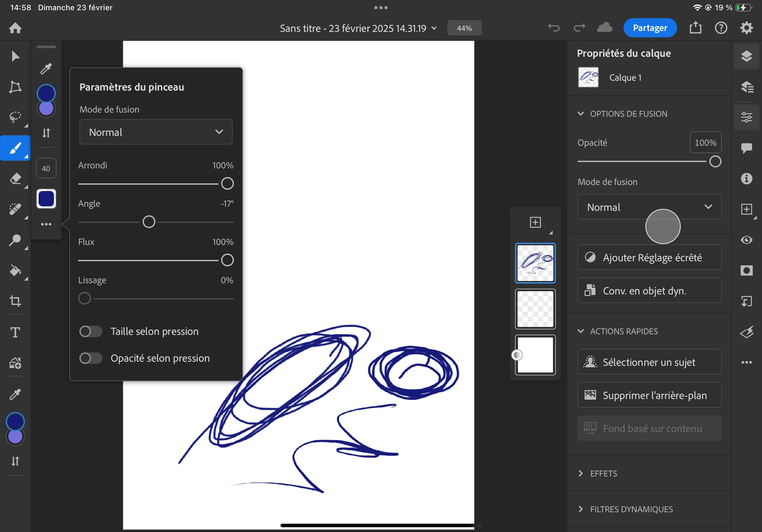Open the document title menu
The width and height of the screenshot is (762, 532).
click(x=358, y=28)
